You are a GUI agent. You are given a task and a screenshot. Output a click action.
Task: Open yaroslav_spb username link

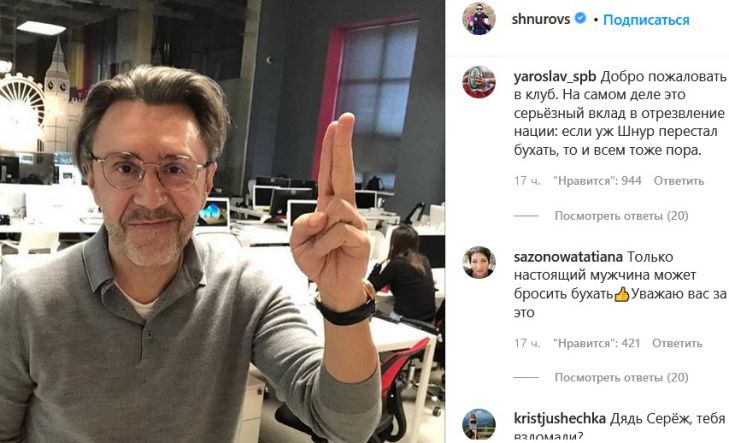(x=555, y=77)
